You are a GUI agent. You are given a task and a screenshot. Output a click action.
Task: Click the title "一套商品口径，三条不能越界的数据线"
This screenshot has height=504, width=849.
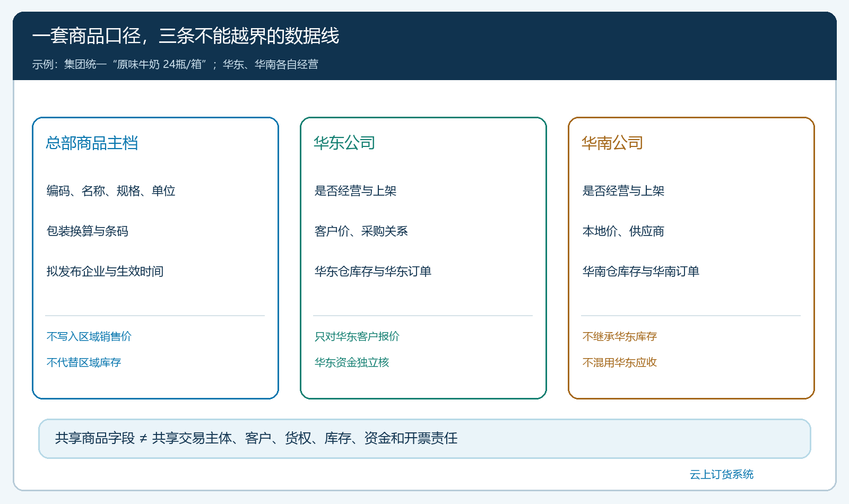[186, 36]
